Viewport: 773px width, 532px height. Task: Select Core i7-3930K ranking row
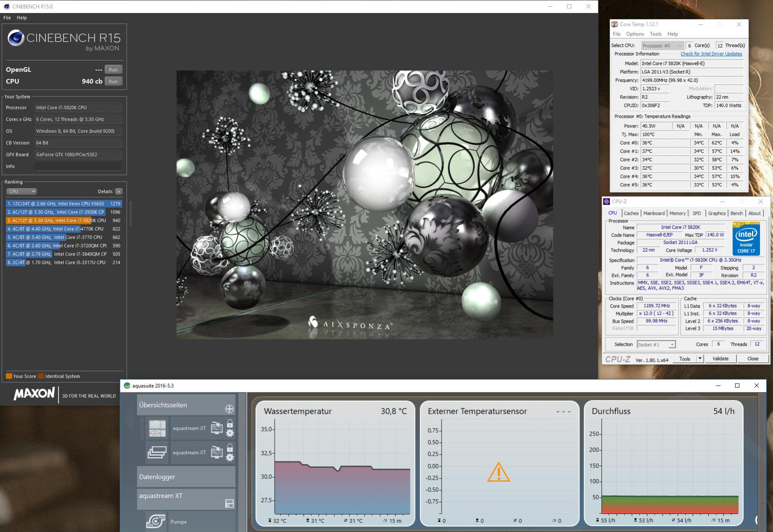pos(64,212)
